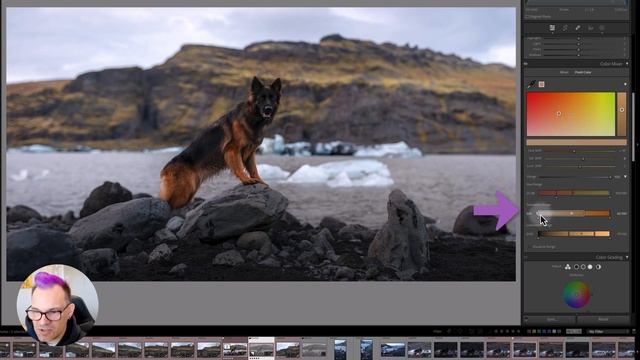Click the Color Grading midtones color wheel
640x360 pixels.
click(x=576, y=295)
